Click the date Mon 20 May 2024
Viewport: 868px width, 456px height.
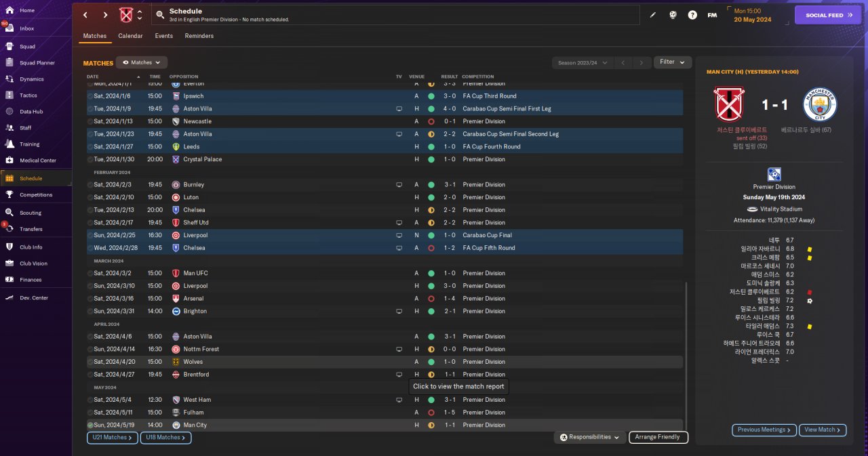[752, 15]
